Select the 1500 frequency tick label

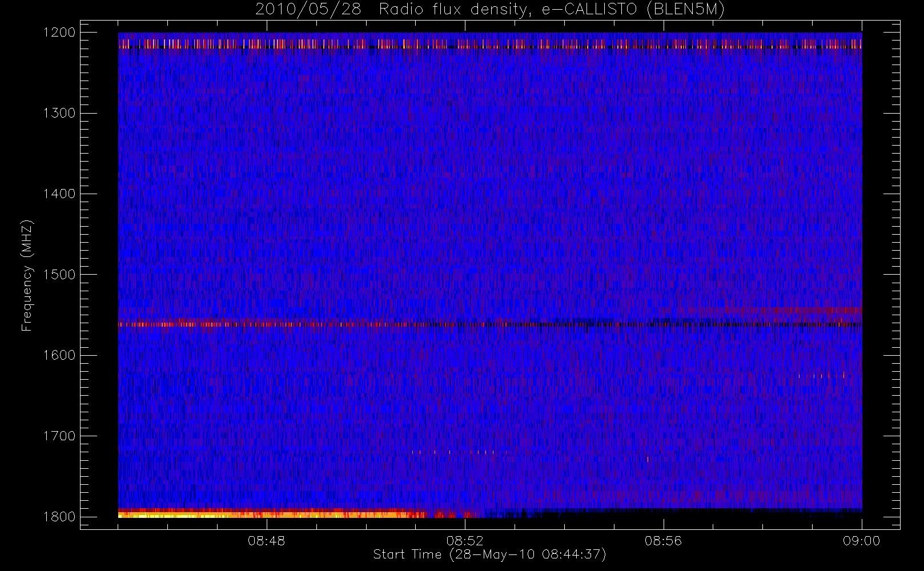59,275
